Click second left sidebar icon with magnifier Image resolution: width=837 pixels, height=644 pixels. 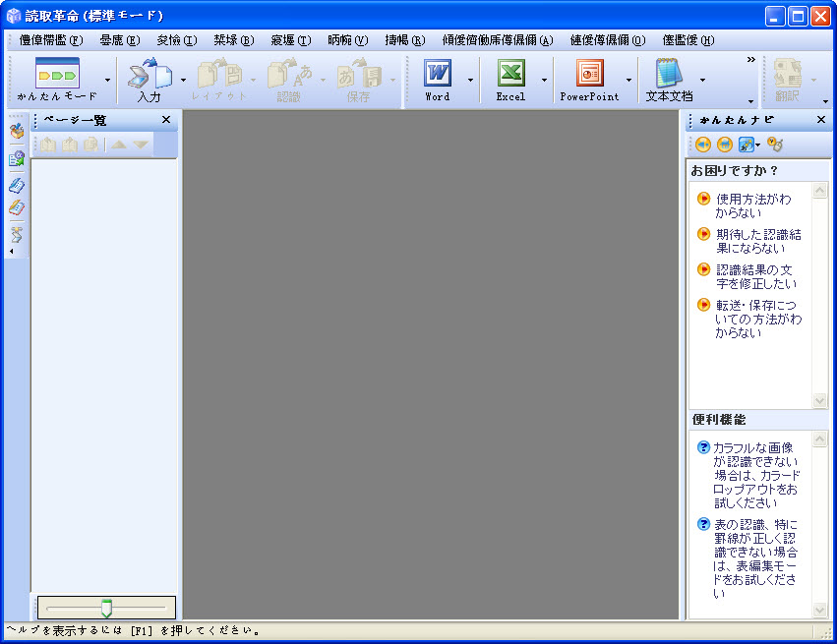click(17, 158)
